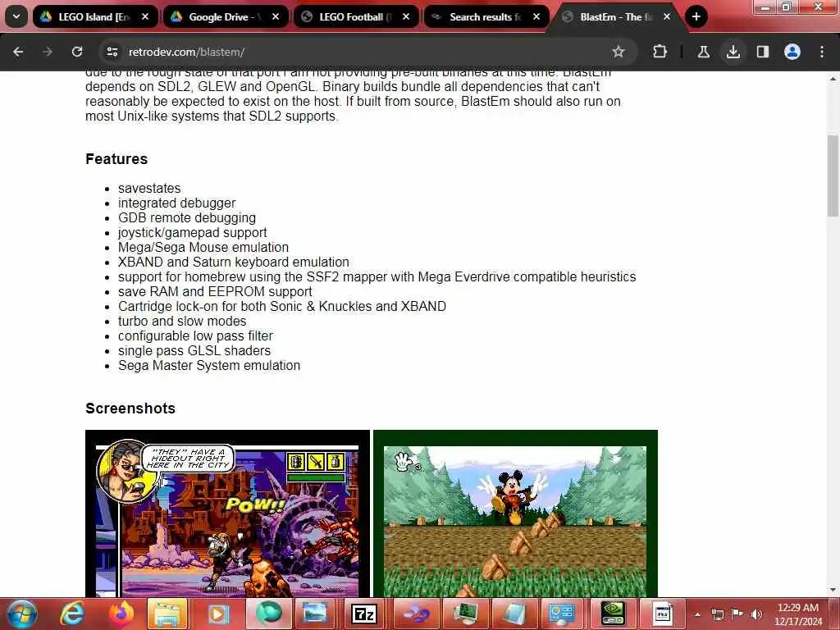Screen dimensions: 840x630
Task: Show the Downloads panel
Action: click(x=733, y=52)
